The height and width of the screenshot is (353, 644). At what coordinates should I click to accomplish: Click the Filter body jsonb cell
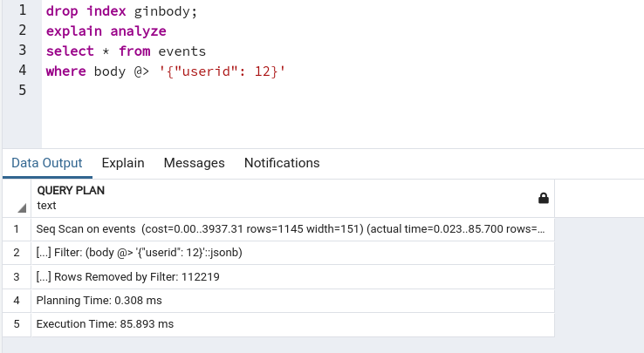(140, 253)
